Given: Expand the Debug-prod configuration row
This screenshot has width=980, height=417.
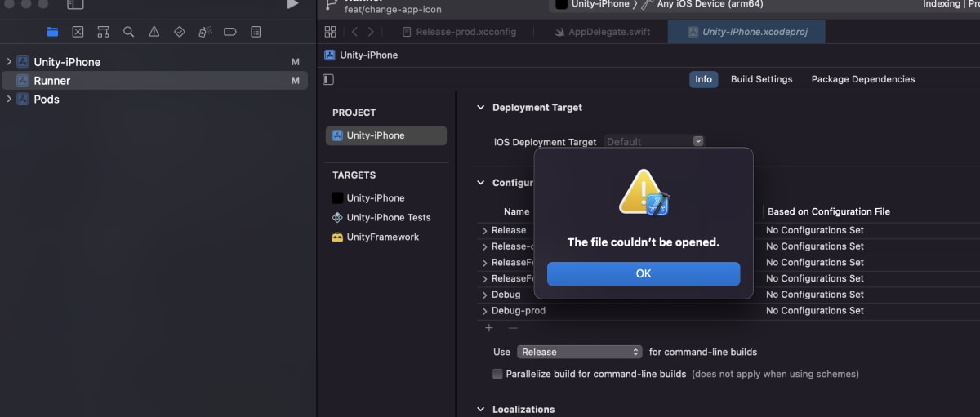Looking at the screenshot, I should [x=484, y=311].
